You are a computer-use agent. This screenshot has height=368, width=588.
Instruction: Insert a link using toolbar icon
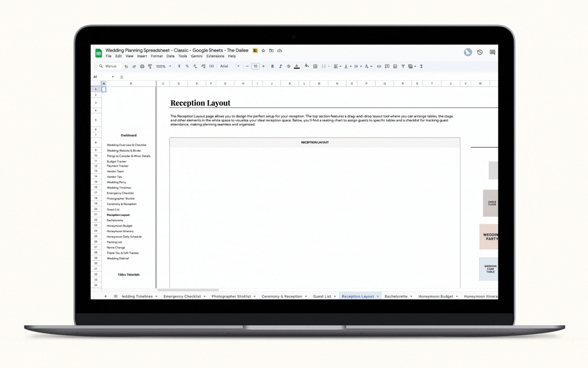379,67
